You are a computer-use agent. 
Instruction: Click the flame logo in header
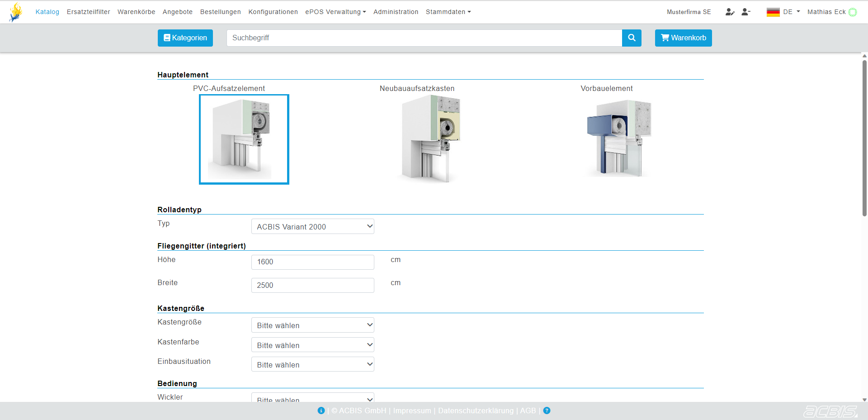pyautogui.click(x=16, y=12)
